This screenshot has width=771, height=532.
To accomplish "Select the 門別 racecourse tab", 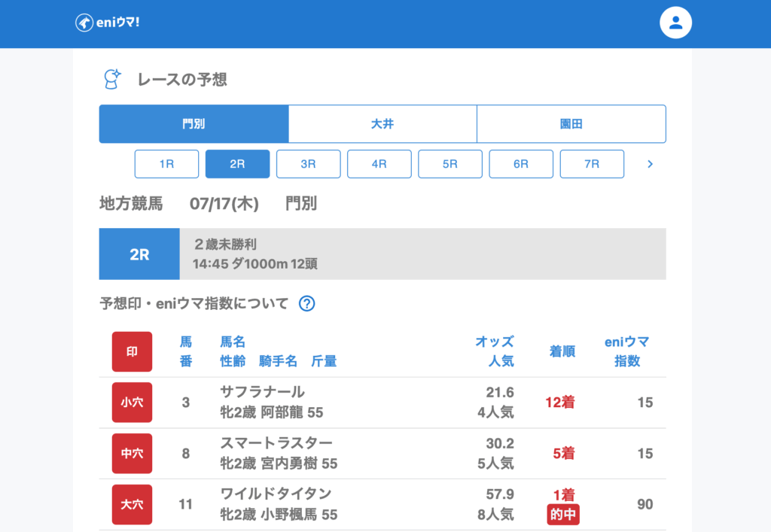I will point(194,124).
